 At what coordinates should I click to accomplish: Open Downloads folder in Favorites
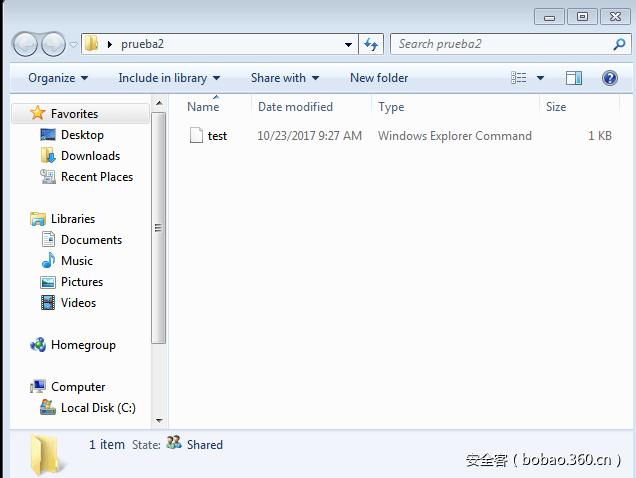tap(90, 156)
